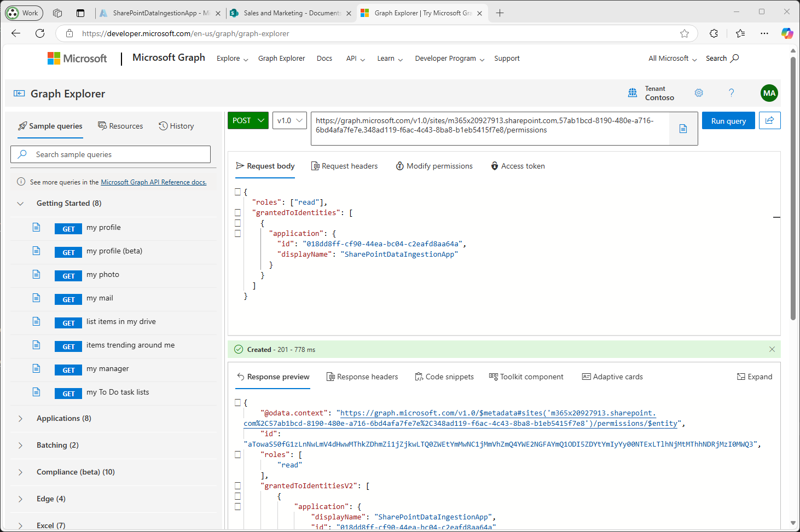Collapse sidebar with the Graph Explorer panel icon

click(x=19, y=94)
